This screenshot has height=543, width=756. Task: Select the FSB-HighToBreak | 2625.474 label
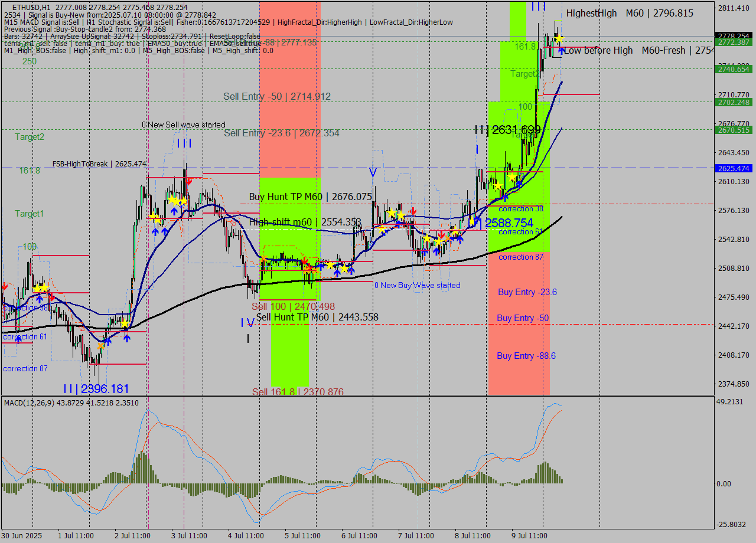100,163
